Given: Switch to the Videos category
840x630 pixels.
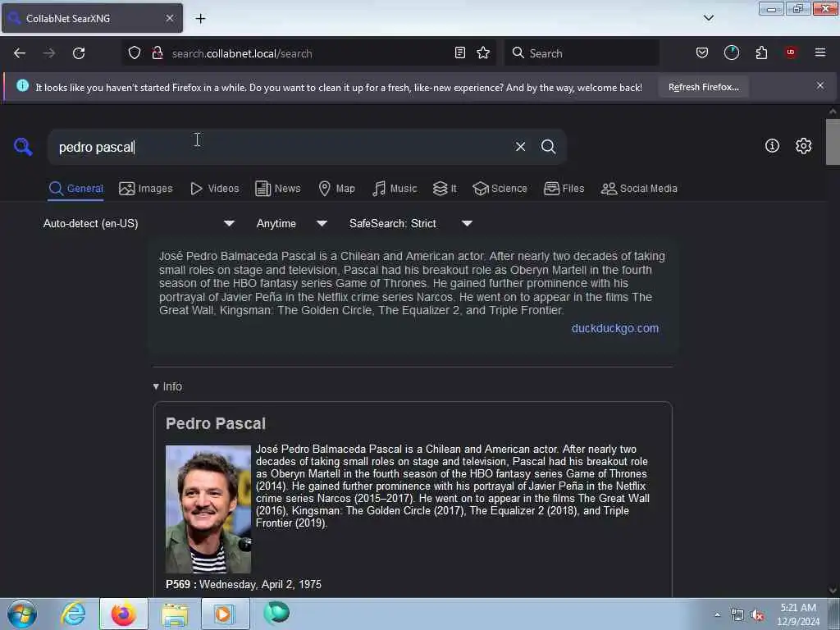Looking at the screenshot, I should click(x=215, y=189).
